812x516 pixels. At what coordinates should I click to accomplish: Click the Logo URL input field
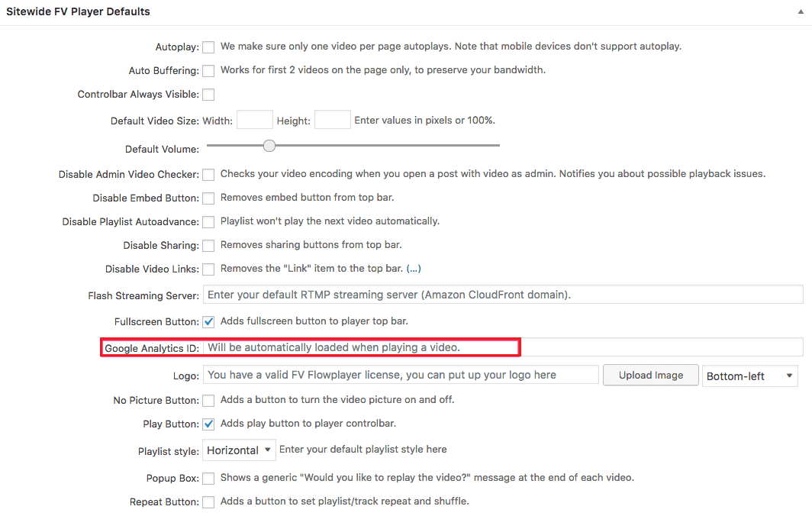pos(401,375)
